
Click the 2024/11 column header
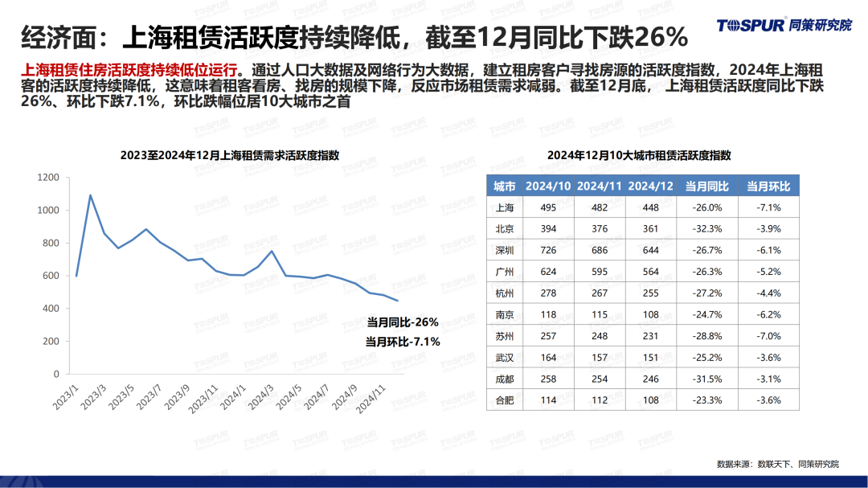pos(600,187)
